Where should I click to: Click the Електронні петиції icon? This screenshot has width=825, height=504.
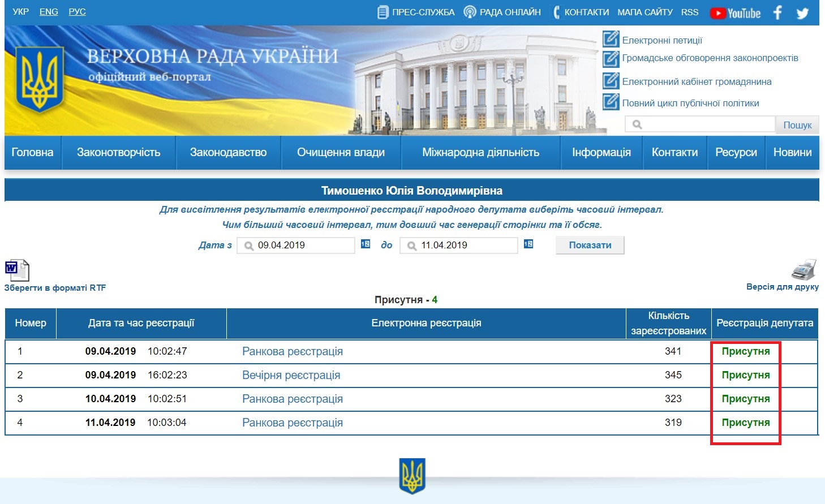click(x=611, y=39)
